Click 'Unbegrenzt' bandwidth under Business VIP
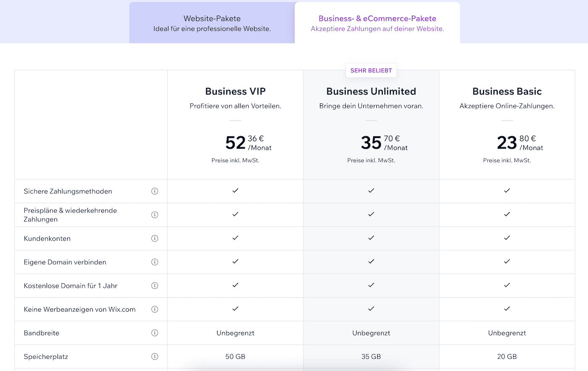The image size is (588, 371). pyautogui.click(x=235, y=333)
